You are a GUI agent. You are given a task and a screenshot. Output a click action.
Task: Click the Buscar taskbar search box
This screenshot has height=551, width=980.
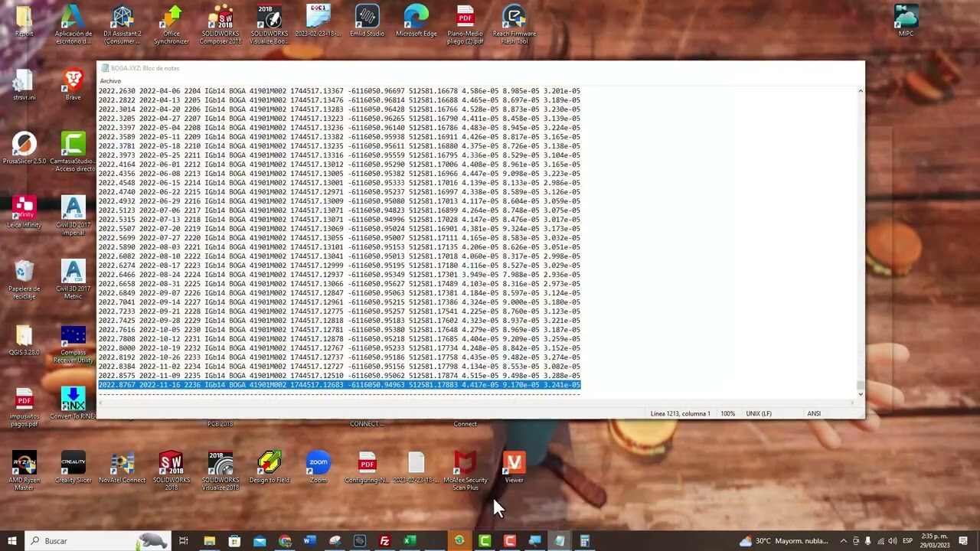click(x=97, y=541)
